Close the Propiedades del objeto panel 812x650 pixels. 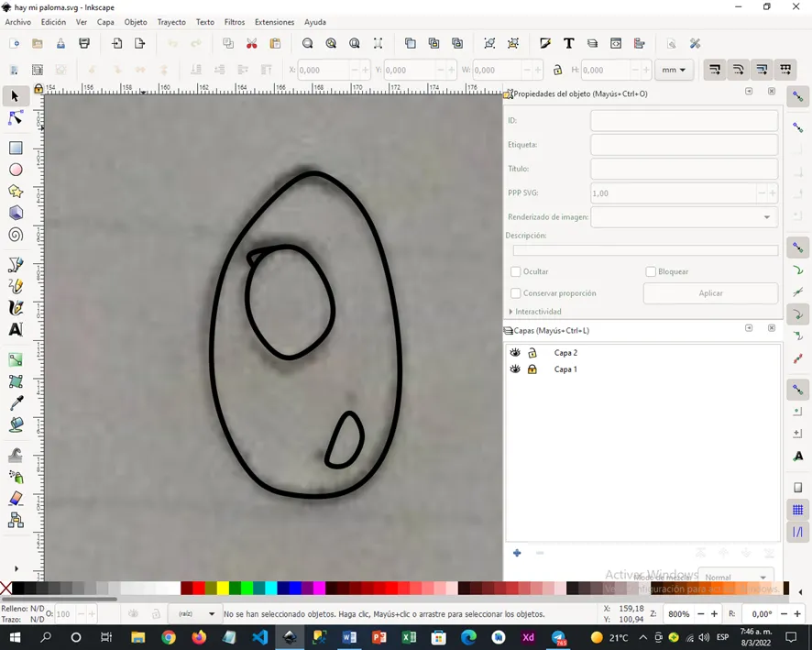point(772,91)
